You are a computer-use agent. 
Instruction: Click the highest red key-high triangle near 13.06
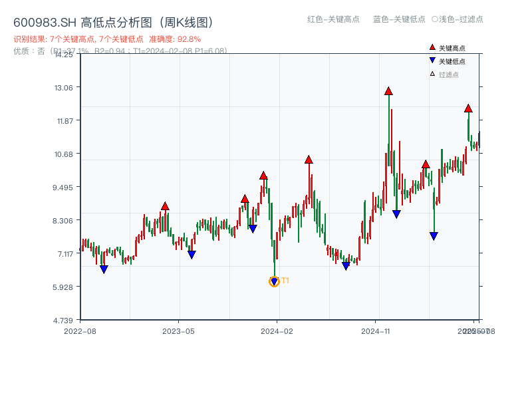tap(388, 91)
